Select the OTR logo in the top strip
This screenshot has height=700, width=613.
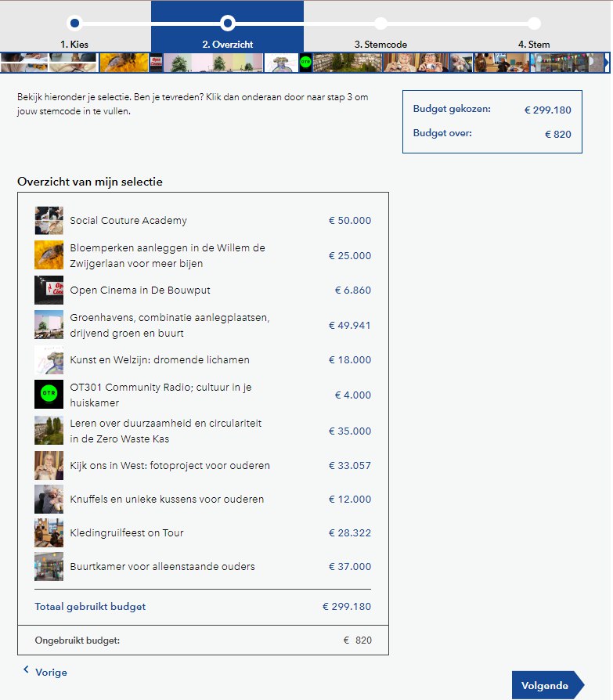(305, 62)
